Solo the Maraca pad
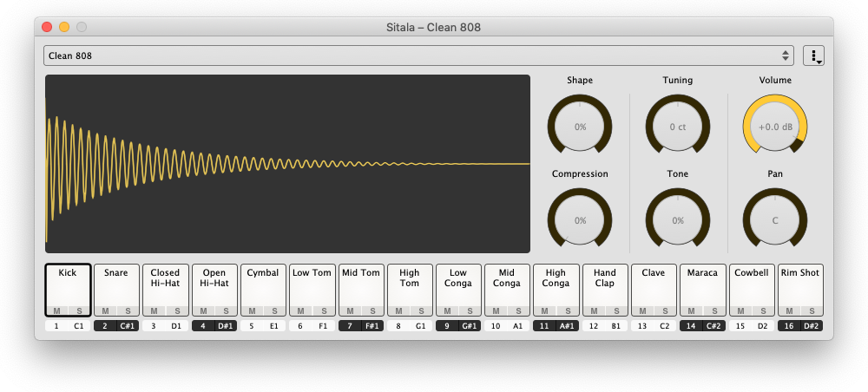The height and width of the screenshot is (392, 868). pos(714,310)
